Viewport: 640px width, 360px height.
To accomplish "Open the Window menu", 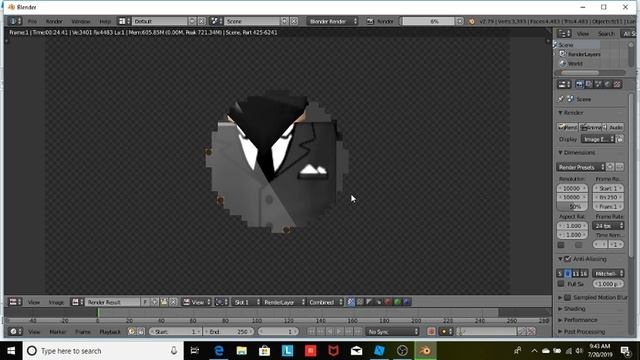I will (81, 21).
